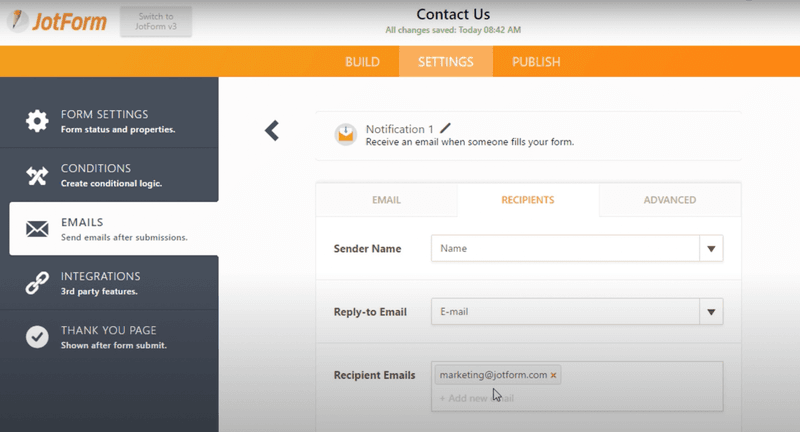Click the Form Settings gear icon
Viewport: 800px width, 432px height.
pyautogui.click(x=37, y=121)
